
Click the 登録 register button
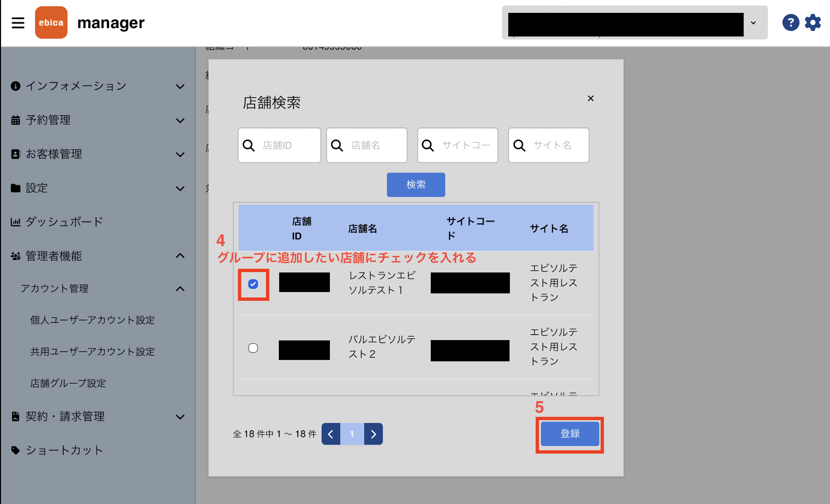(x=570, y=434)
